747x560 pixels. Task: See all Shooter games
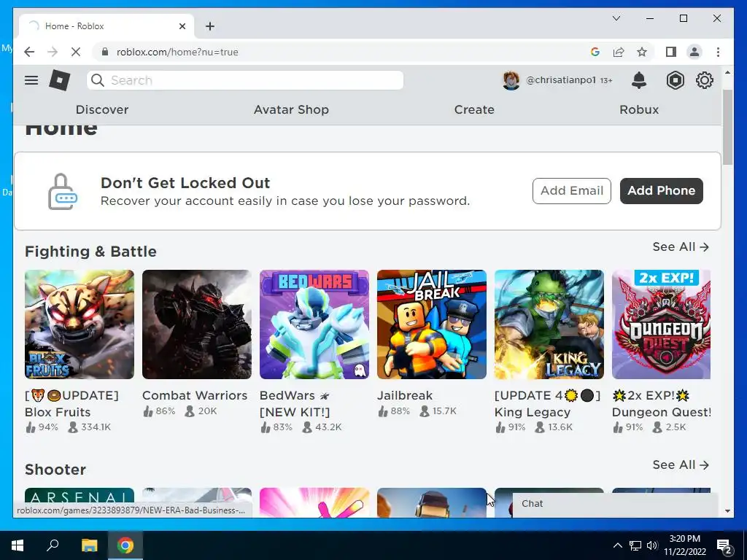click(681, 464)
